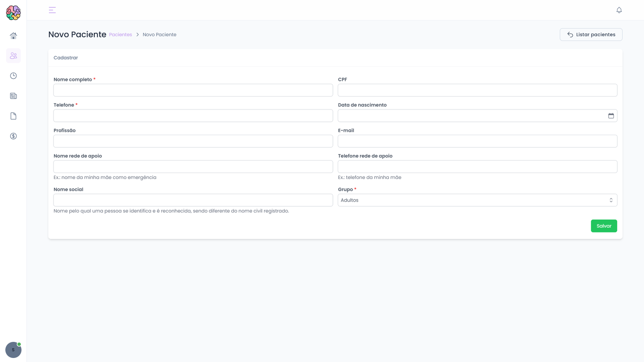Toggle the hamburger sidebar menu
The height and width of the screenshot is (362, 644).
pyautogui.click(x=52, y=10)
